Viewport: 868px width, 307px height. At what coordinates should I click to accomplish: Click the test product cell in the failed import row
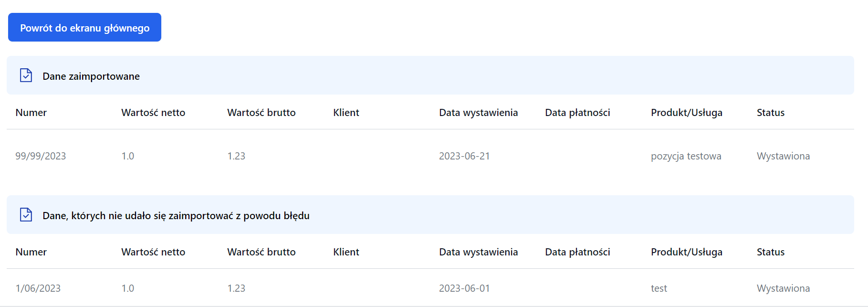coord(659,288)
